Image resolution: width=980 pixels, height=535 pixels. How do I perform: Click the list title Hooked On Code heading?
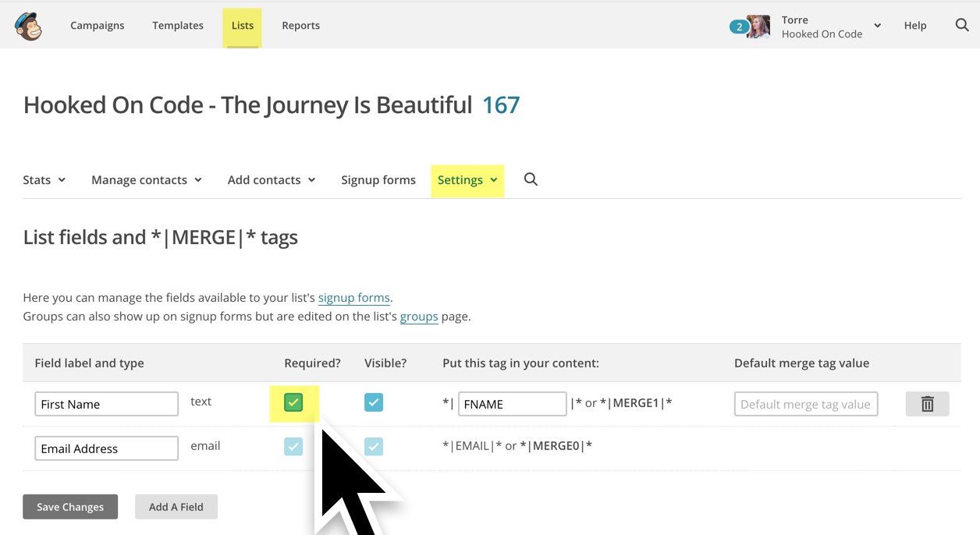pyautogui.click(x=247, y=105)
